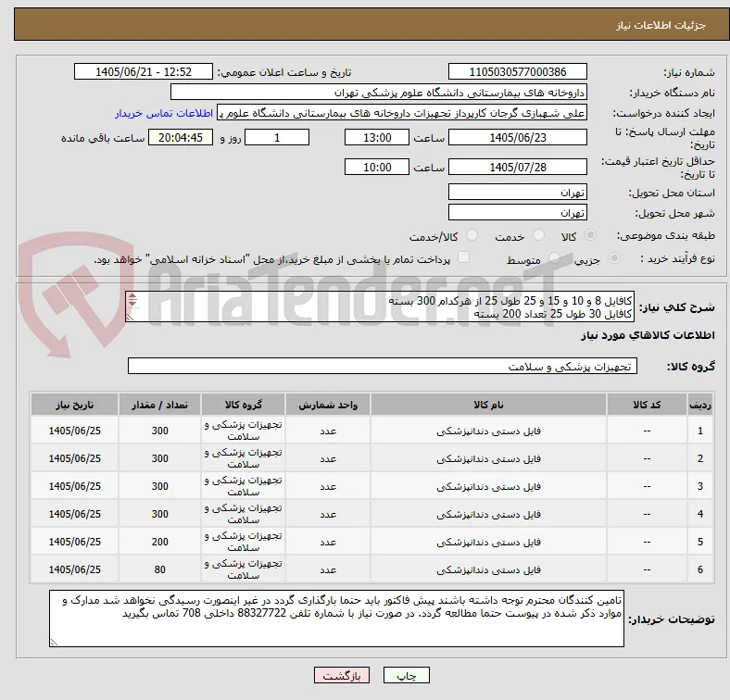Viewport: 730px width, 700px height.
Task: Click the buyer organization name field
Action: (x=379, y=93)
